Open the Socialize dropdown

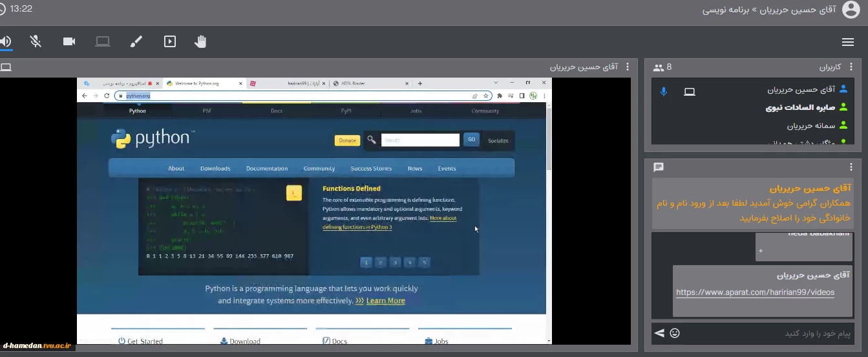498,140
